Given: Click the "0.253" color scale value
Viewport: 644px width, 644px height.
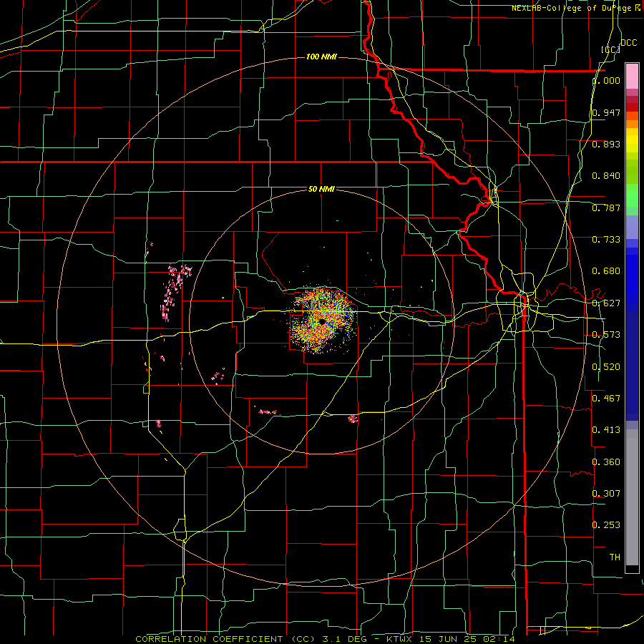Looking at the screenshot, I should pos(606,525).
